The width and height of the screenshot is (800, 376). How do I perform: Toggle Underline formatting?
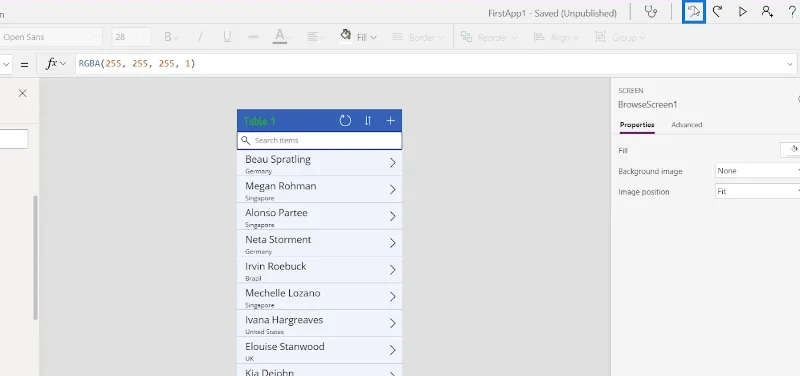[x=227, y=37]
